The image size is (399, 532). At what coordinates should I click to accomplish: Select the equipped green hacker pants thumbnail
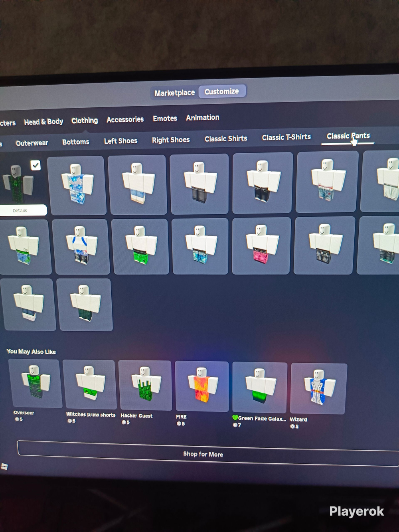click(x=18, y=184)
